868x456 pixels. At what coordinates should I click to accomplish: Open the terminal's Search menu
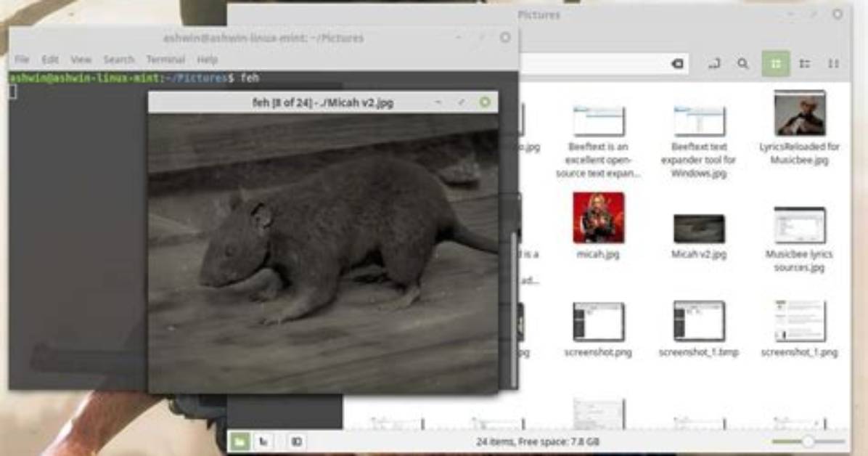tap(118, 60)
